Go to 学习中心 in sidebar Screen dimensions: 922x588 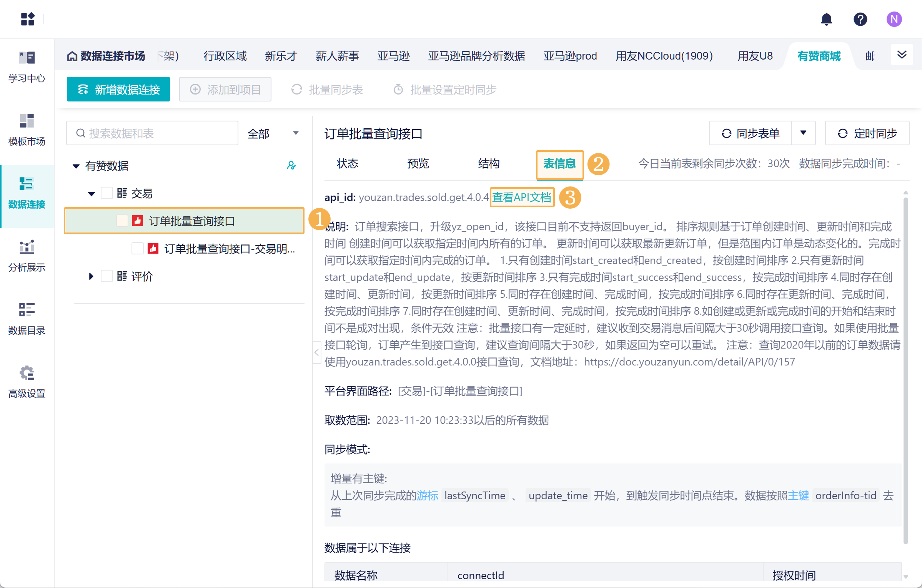coord(27,67)
